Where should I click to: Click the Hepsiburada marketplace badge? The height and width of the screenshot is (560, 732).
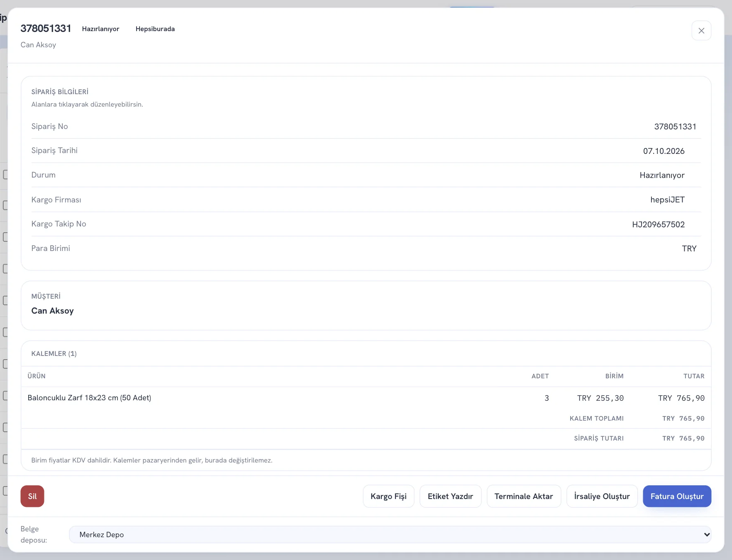pyautogui.click(x=155, y=29)
